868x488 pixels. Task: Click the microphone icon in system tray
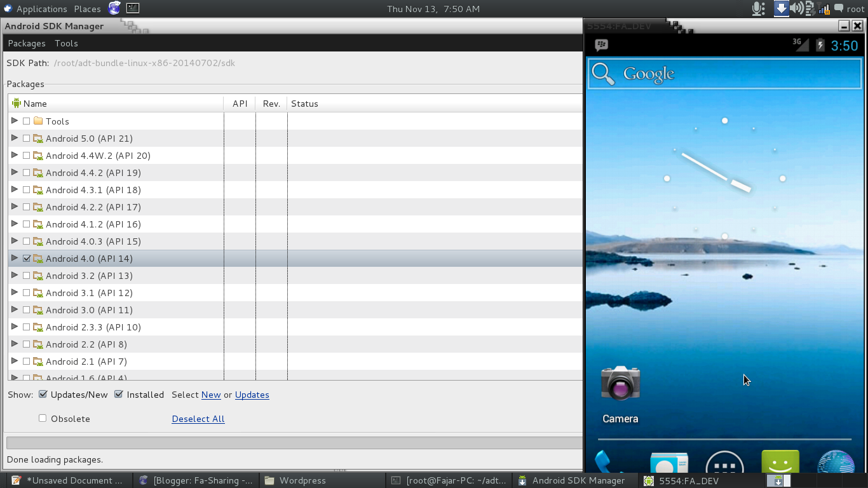pyautogui.click(x=758, y=8)
